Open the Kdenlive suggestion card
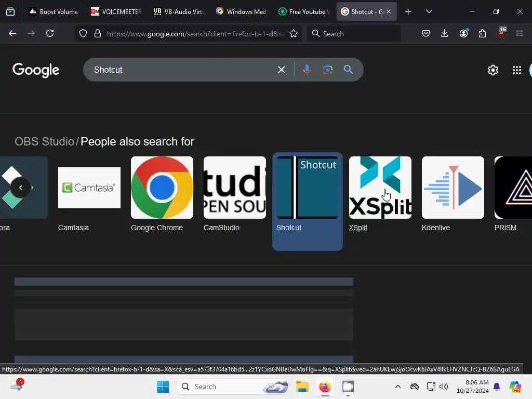Image resolution: width=532 pixels, height=399 pixels. pyautogui.click(x=453, y=194)
